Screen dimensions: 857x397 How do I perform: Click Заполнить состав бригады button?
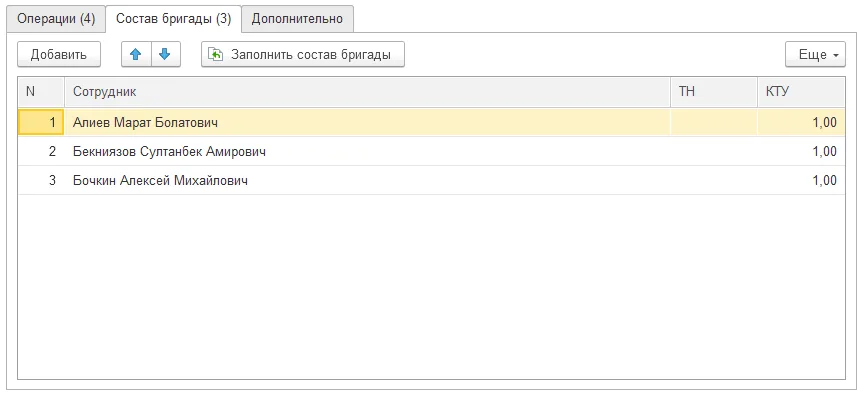[303, 54]
